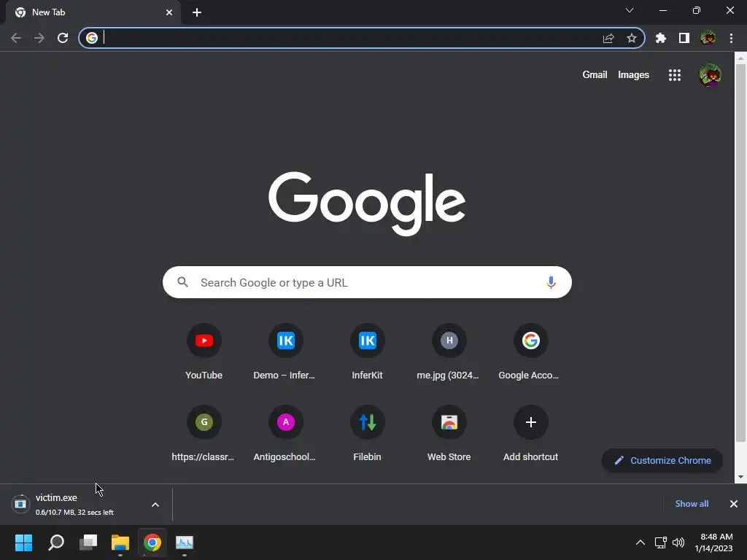Viewport: 747px width, 560px height.
Task: Click Show all downloads
Action: tap(692, 504)
